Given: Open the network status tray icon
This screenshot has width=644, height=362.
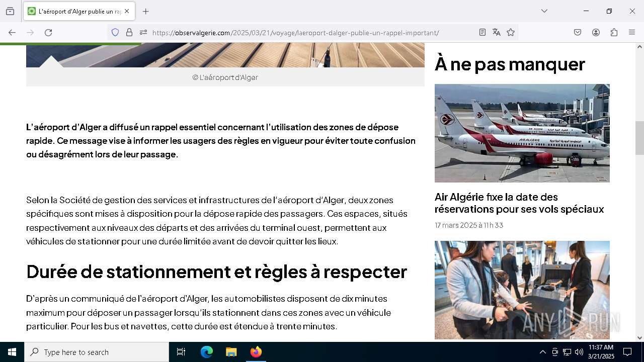Looking at the screenshot, I should 567,352.
